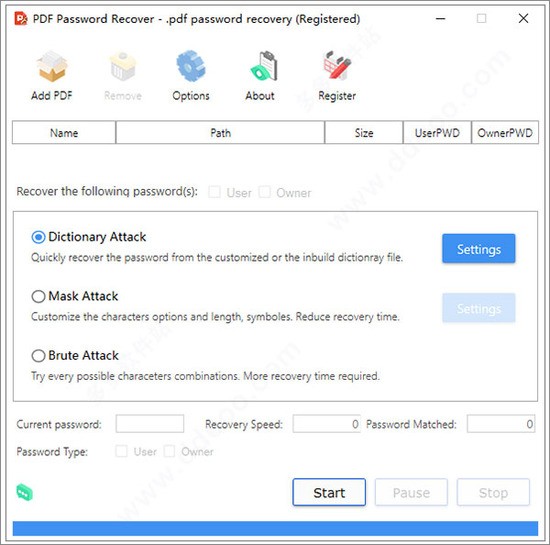The height and width of the screenshot is (545, 550).
Task: Click the Pause button
Action: tap(411, 492)
